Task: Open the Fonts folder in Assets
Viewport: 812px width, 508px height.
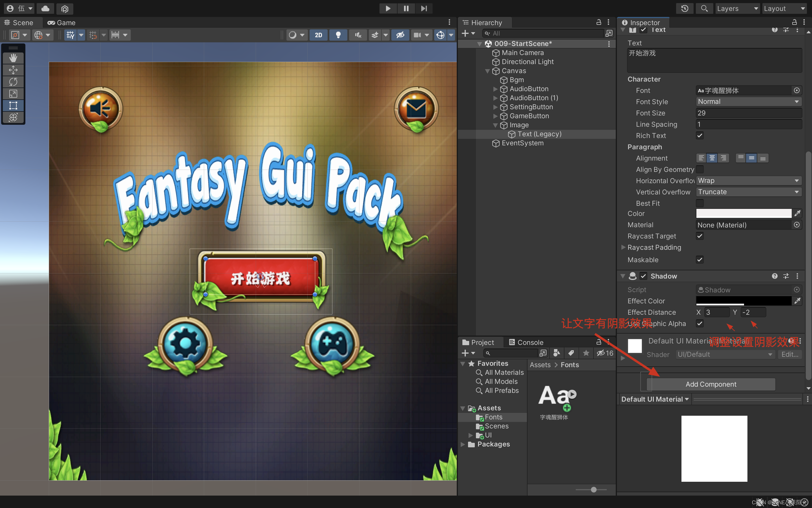Action: point(493,417)
